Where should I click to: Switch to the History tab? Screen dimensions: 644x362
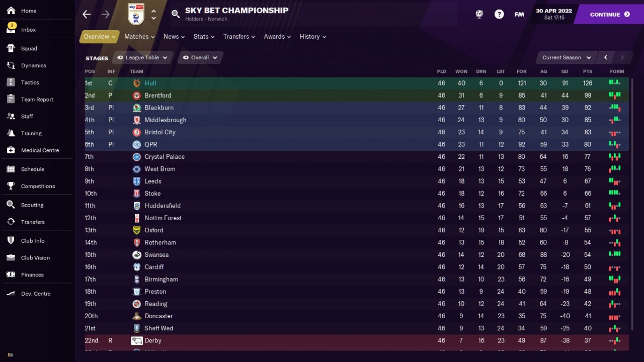tap(312, 37)
